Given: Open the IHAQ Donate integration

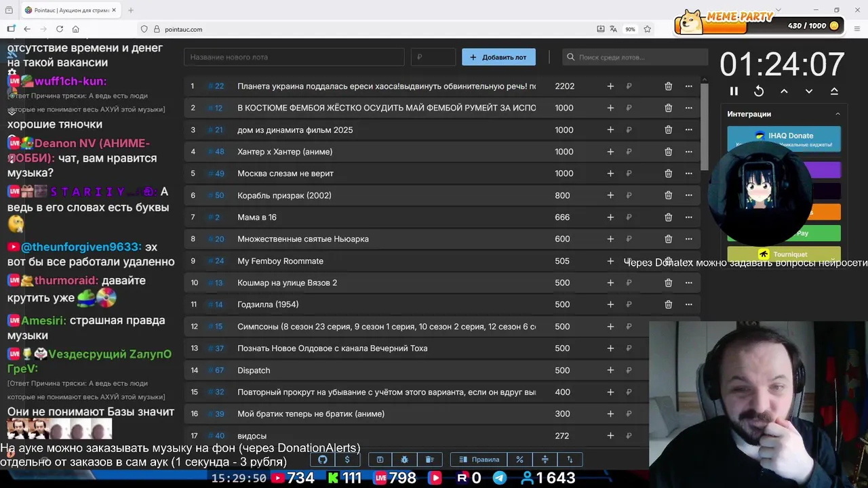Looking at the screenshot, I should tap(784, 139).
